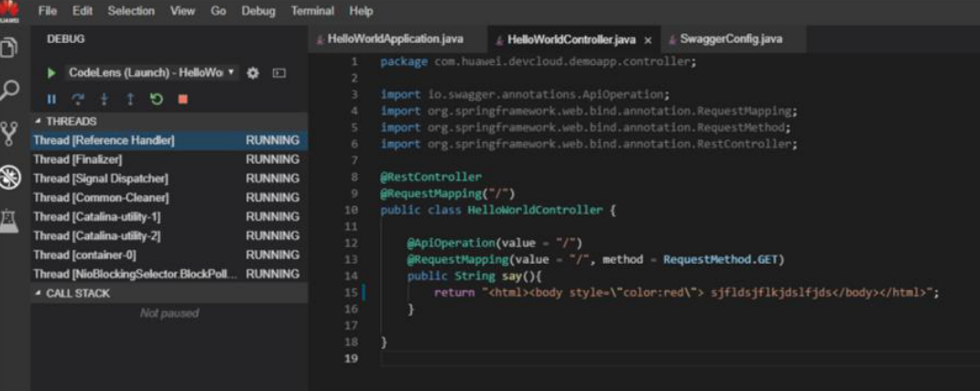
Task: Pause the debug session
Action: (51, 99)
